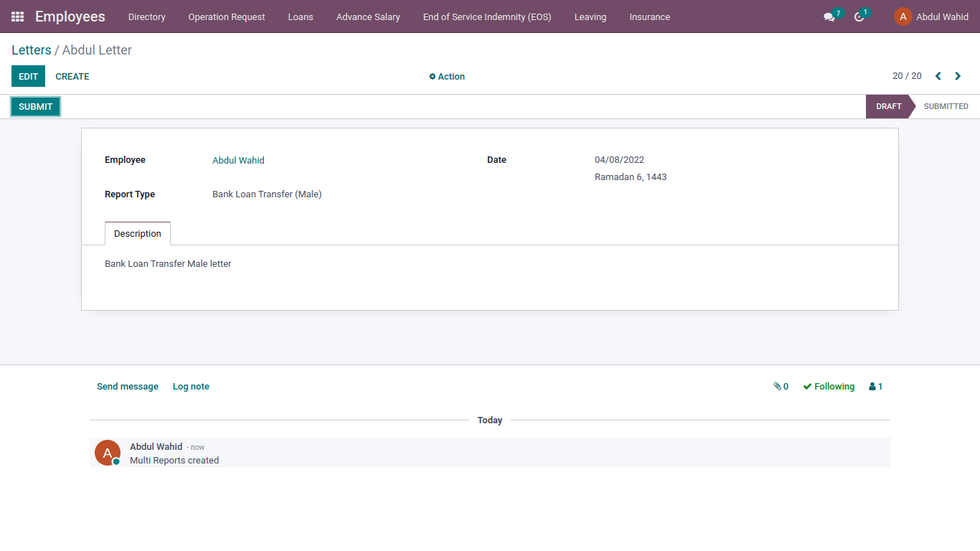This screenshot has height=551, width=980.
Task: Open End of Service Indemnity menu
Action: point(487,17)
